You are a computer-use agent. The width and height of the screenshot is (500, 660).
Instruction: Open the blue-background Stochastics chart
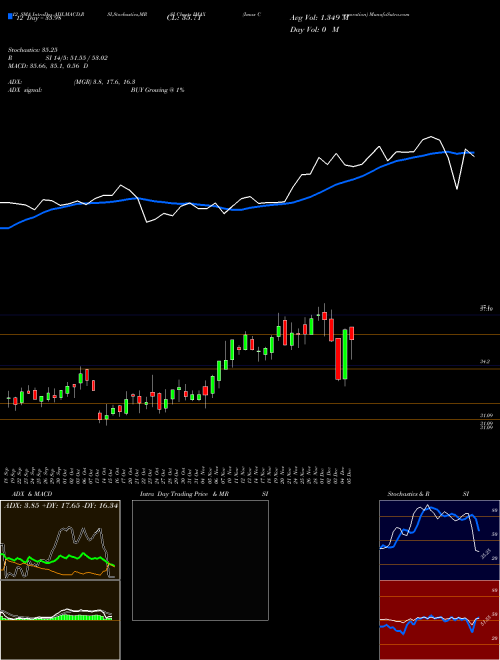[x=439, y=540]
